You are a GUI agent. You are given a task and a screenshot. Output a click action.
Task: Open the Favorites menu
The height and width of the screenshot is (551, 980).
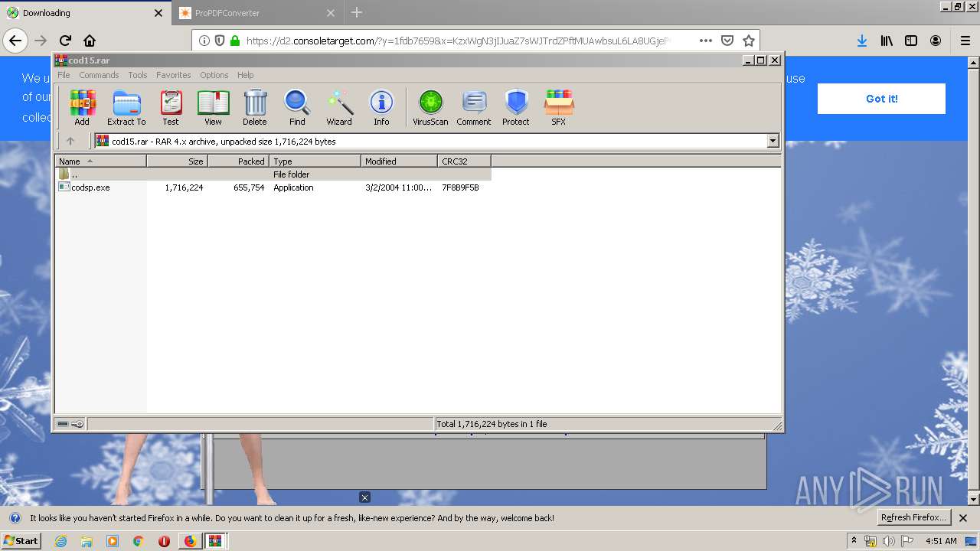pyautogui.click(x=174, y=75)
